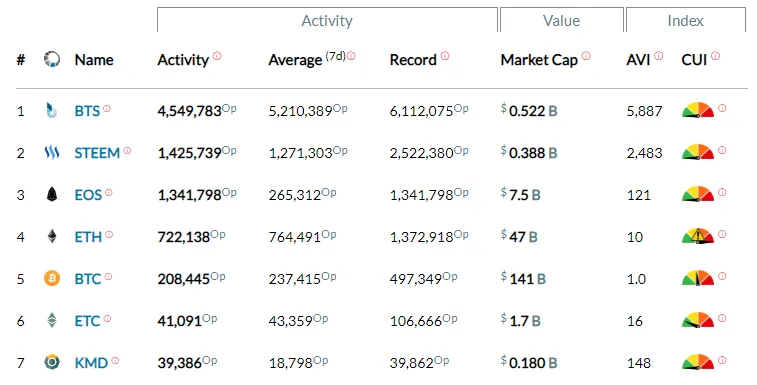Open the STEEM coin link
The height and width of the screenshot is (385, 757).
97,153
